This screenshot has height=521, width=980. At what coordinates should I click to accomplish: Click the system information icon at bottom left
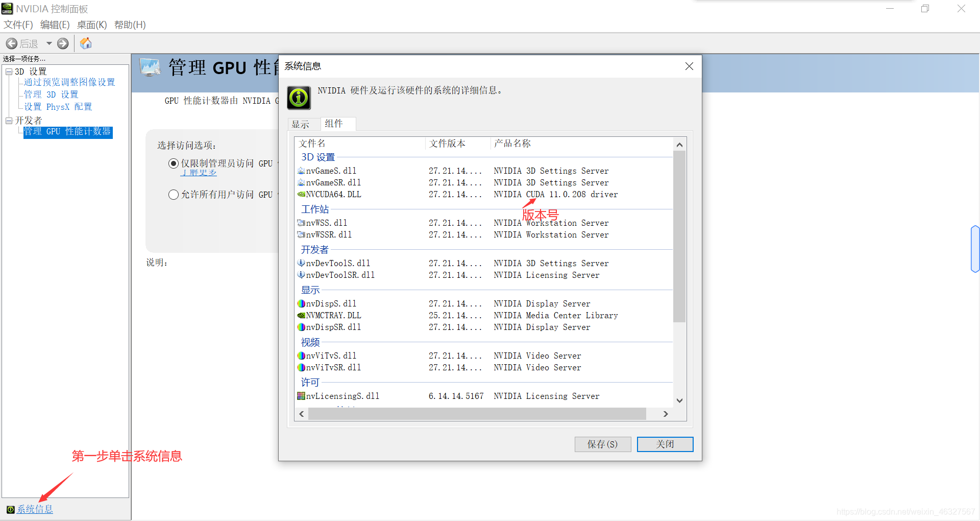(10, 509)
